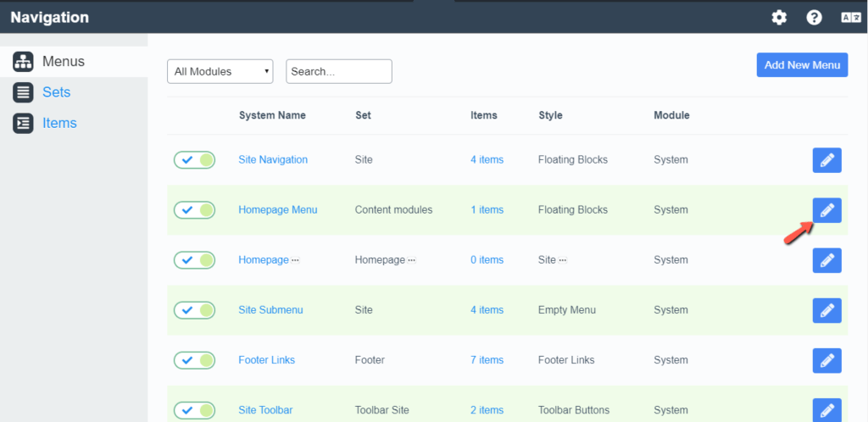The height and width of the screenshot is (422, 868).
Task: Click the Sets sidebar icon
Action: click(23, 92)
